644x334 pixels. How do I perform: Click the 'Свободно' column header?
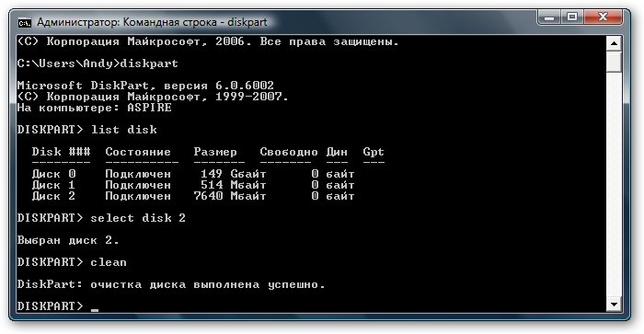(289, 152)
